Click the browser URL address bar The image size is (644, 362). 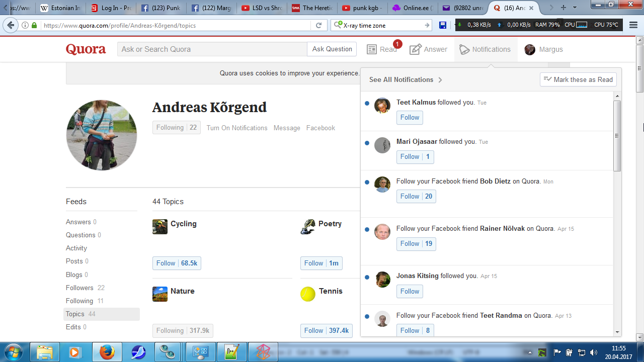176,25
